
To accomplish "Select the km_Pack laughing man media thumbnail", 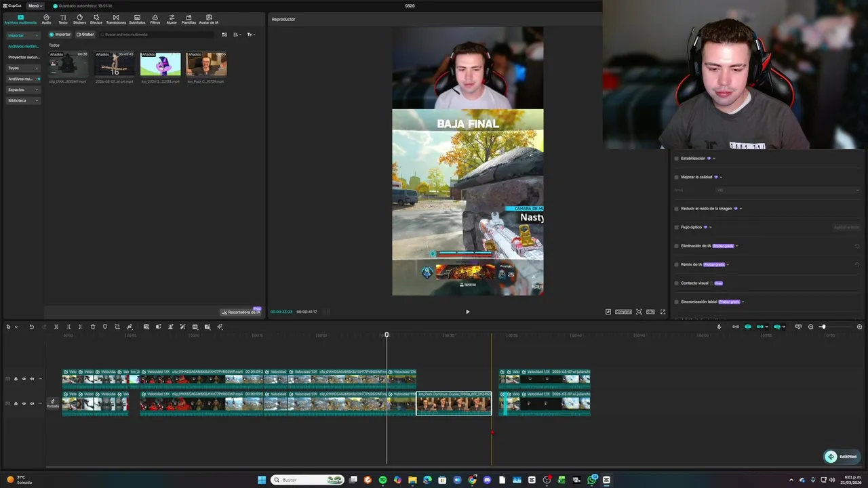I will pos(207,64).
